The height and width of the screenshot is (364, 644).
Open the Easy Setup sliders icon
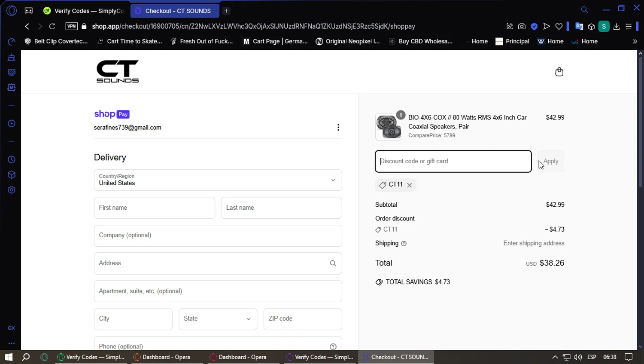(629, 26)
